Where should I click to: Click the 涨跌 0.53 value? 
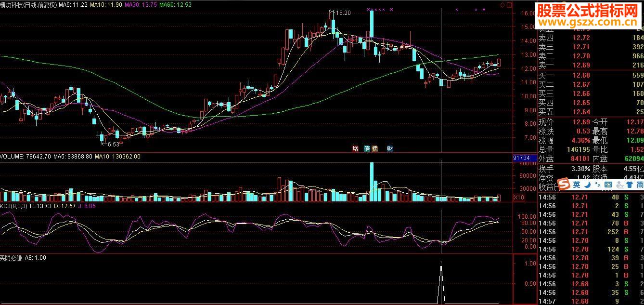pyautogui.click(x=583, y=131)
